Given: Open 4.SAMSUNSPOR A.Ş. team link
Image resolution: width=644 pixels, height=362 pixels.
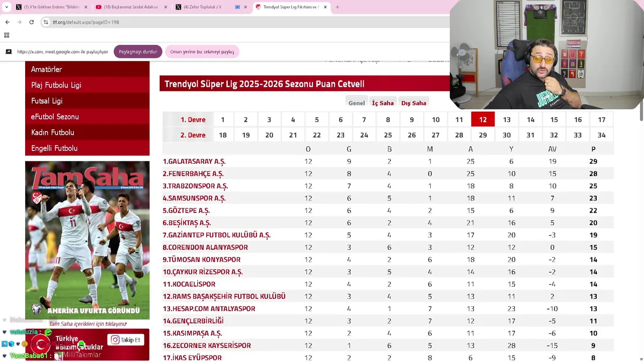Looking at the screenshot, I should tap(194, 198).
